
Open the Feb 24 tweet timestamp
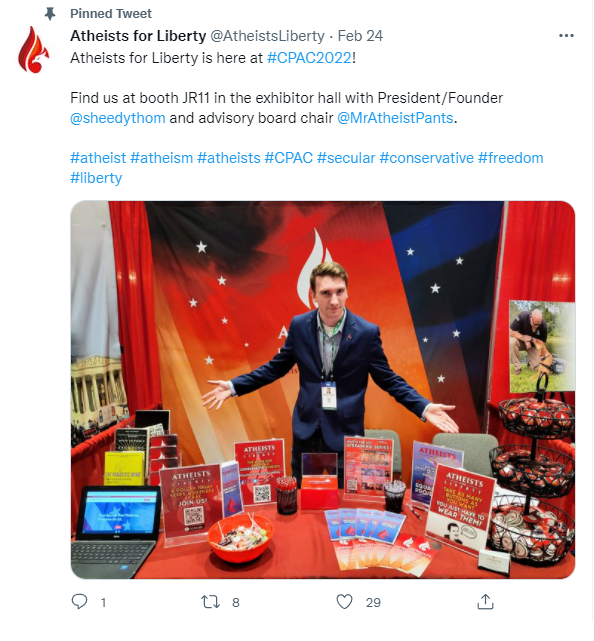(360, 36)
